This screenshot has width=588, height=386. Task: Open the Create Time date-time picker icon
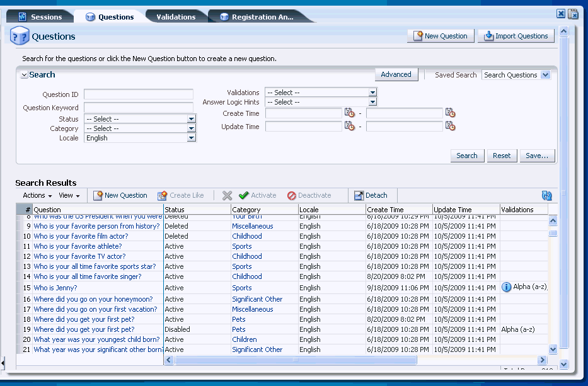point(350,112)
